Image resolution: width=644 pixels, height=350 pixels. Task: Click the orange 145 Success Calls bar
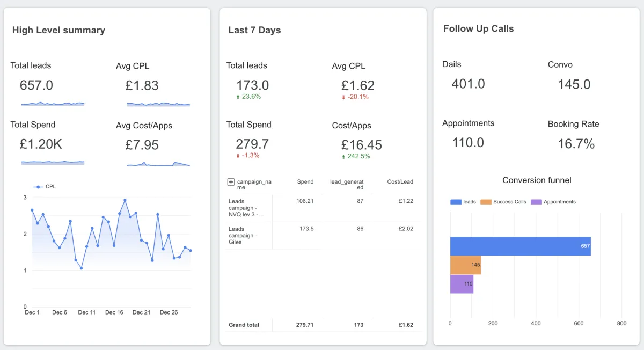(x=465, y=265)
